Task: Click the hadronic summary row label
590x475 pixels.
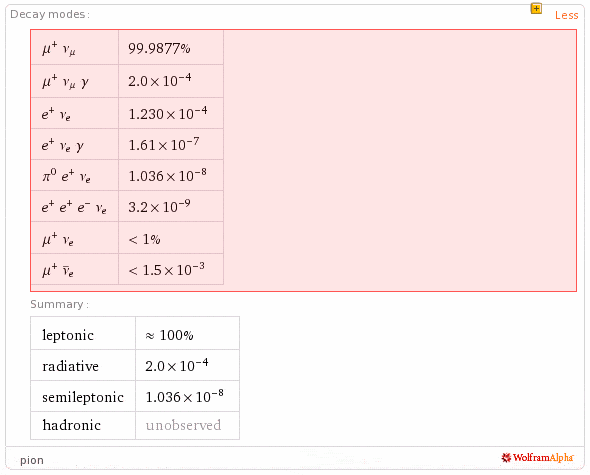Action: (83, 425)
